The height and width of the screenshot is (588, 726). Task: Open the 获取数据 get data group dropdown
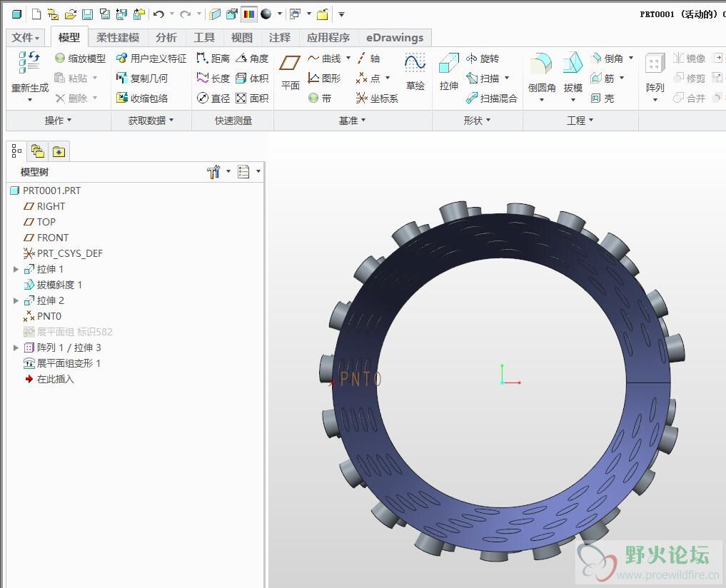[151, 121]
